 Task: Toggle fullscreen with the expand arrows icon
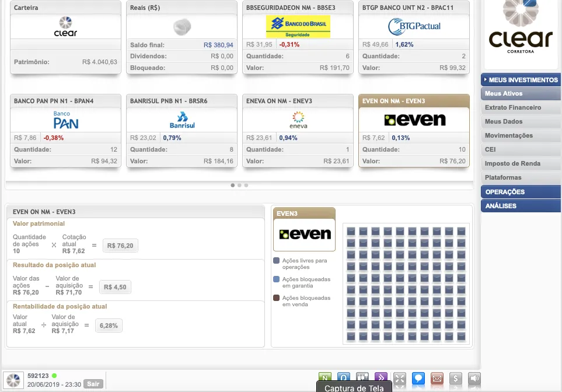point(400,379)
